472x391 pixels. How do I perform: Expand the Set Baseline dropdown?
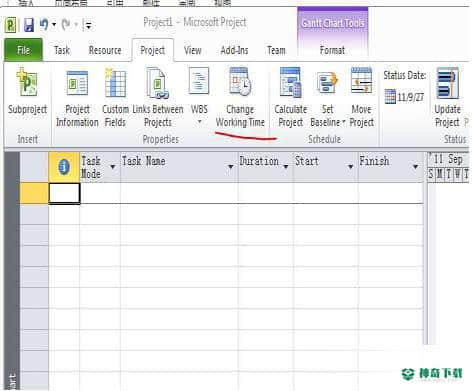pyautogui.click(x=343, y=122)
